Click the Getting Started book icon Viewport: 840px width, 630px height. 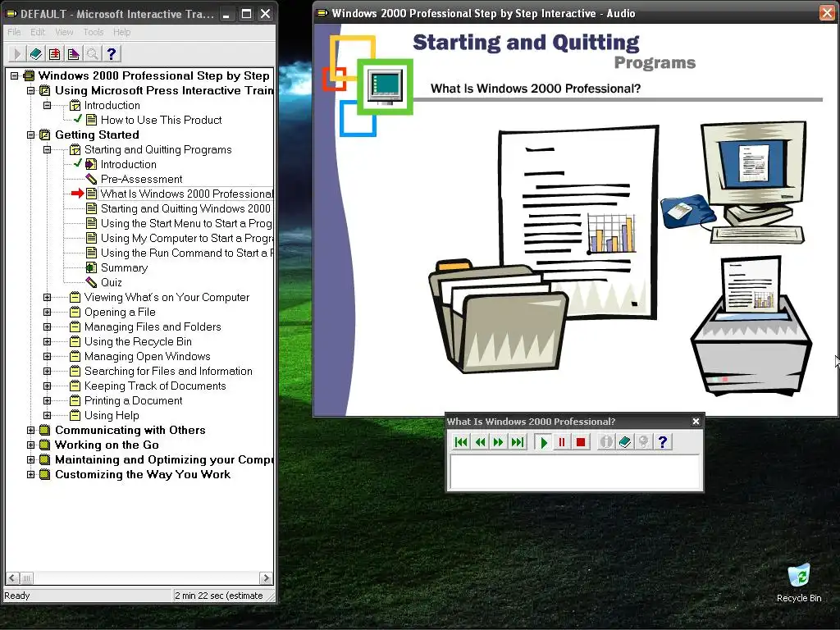(x=45, y=135)
